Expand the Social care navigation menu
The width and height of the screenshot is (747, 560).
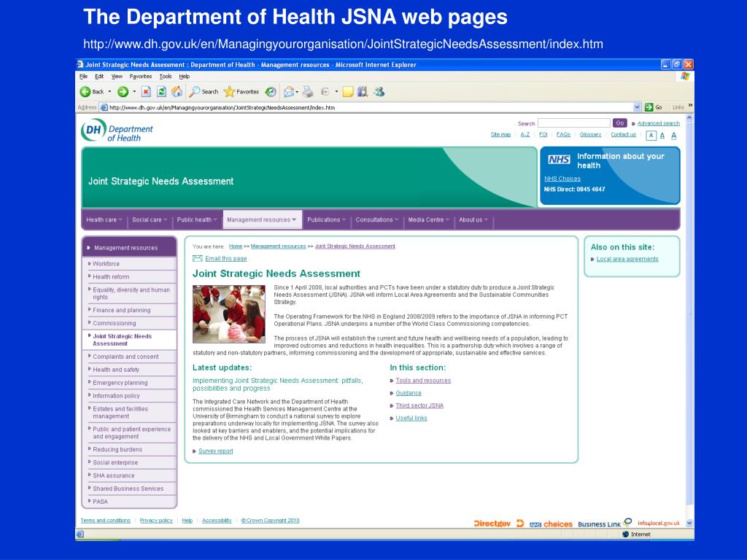(x=150, y=219)
